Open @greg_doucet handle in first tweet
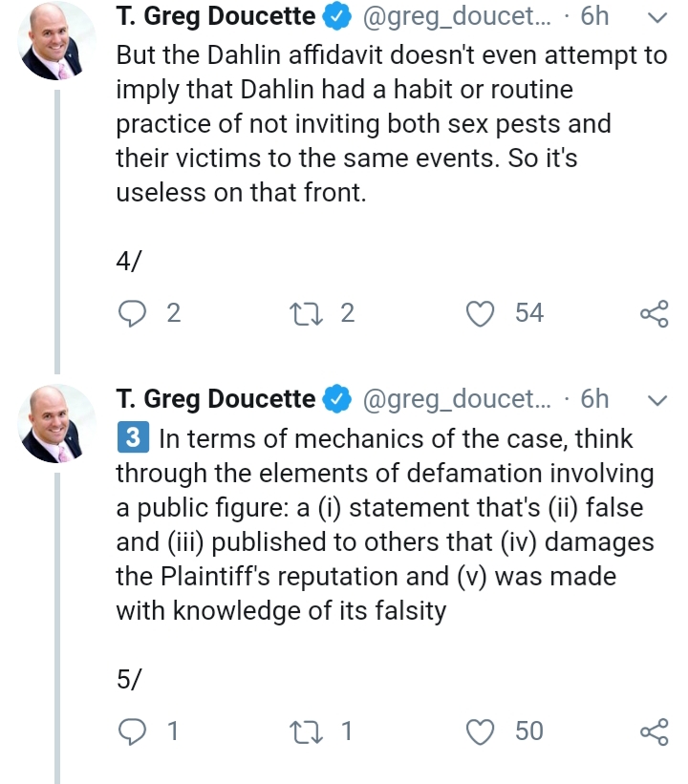This screenshot has width=688, height=784. [x=457, y=17]
